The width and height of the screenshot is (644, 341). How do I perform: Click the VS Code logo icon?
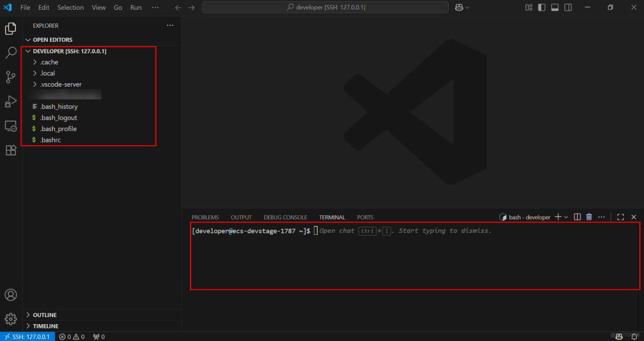(x=8, y=8)
